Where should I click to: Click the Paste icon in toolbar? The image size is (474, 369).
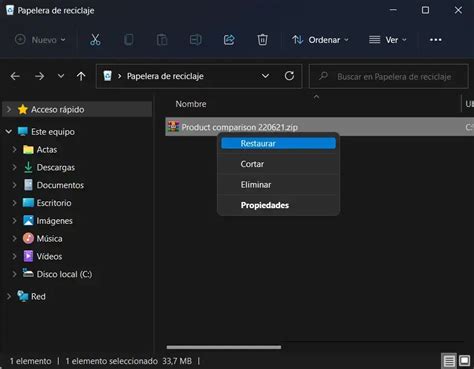[162, 40]
